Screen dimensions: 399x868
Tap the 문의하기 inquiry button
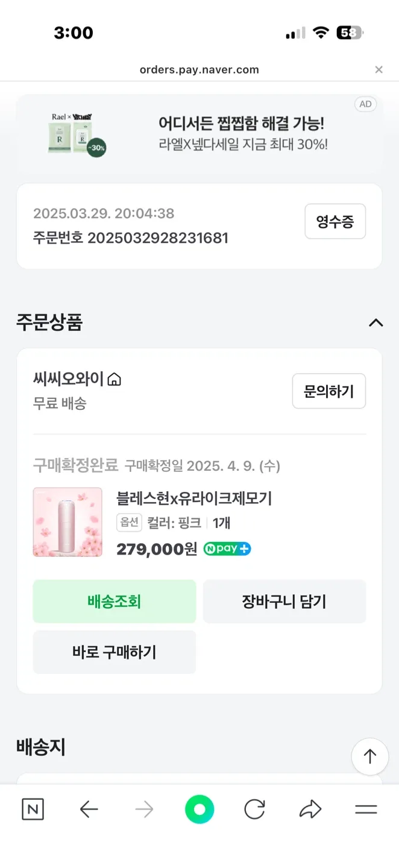click(328, 392)
